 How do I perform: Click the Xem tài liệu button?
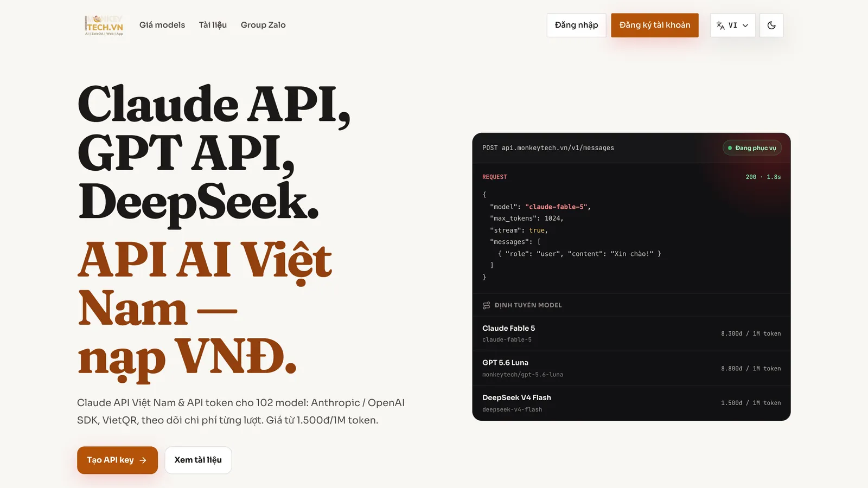tap(198, 460)
